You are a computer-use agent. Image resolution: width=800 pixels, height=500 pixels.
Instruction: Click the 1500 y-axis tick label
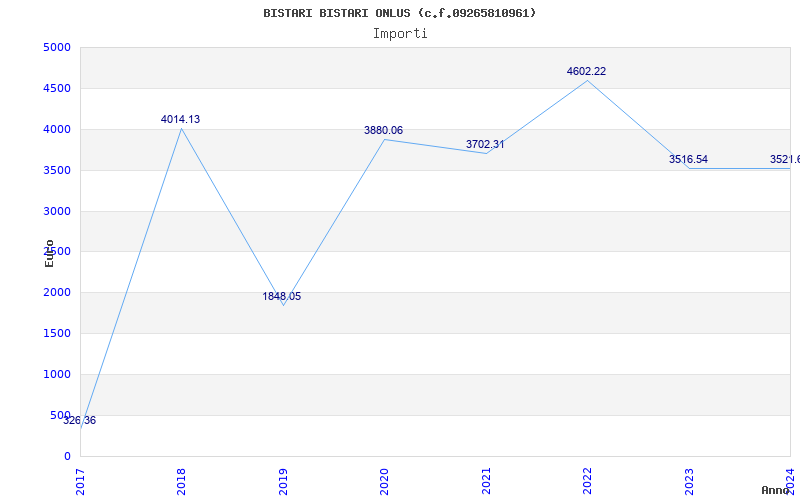57,334
